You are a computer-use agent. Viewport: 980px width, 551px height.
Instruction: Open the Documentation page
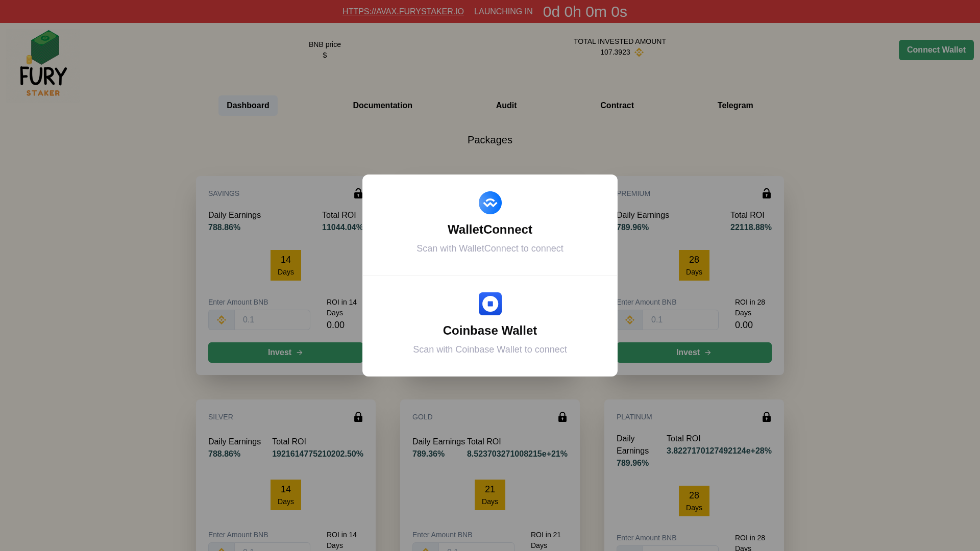(382, 105)
